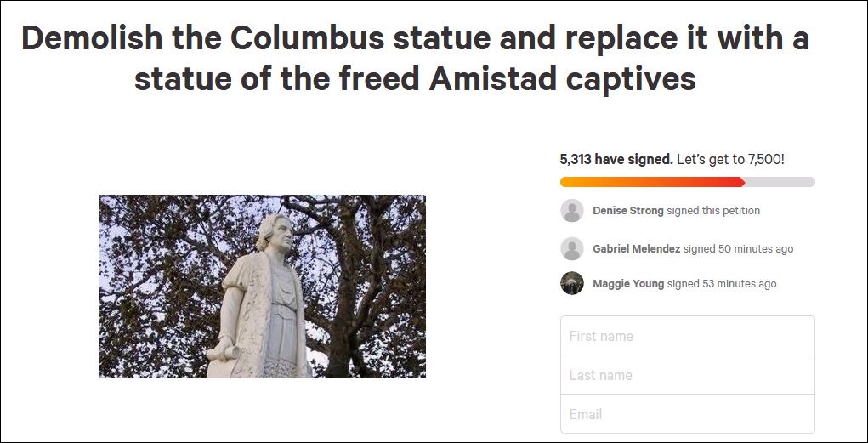Click the '5,313 have signed' count
868x443 pixels.
point(616,160)
